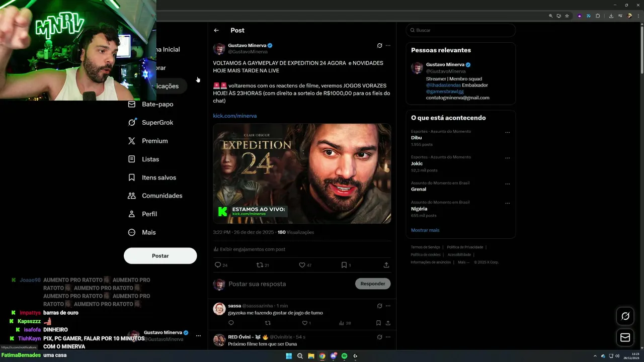Open Chrome's extensions puzzle icon
644x362 pixels.
(x=598, y=16)
